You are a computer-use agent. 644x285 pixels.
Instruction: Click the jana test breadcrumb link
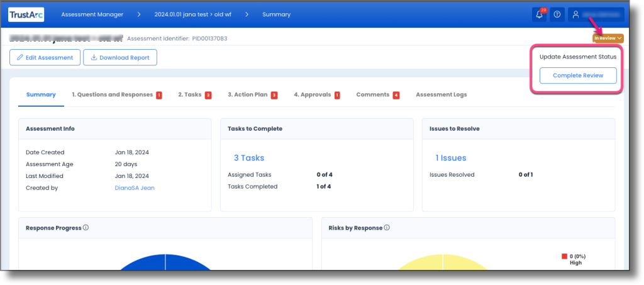coord(192,14)
